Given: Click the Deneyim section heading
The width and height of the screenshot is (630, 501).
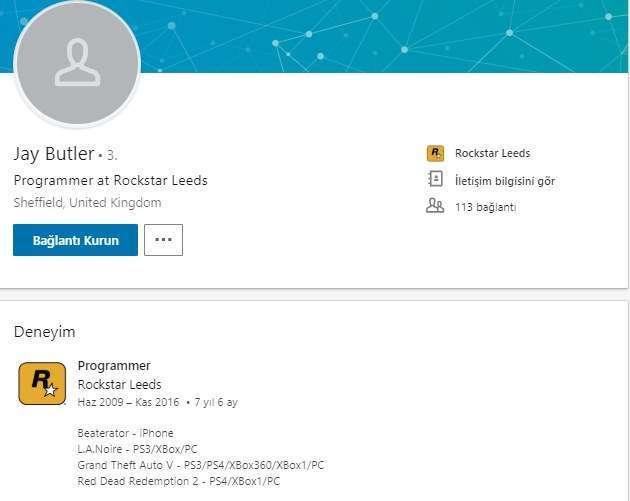Looking at the screenshot, I should click(x=45, y=332).
